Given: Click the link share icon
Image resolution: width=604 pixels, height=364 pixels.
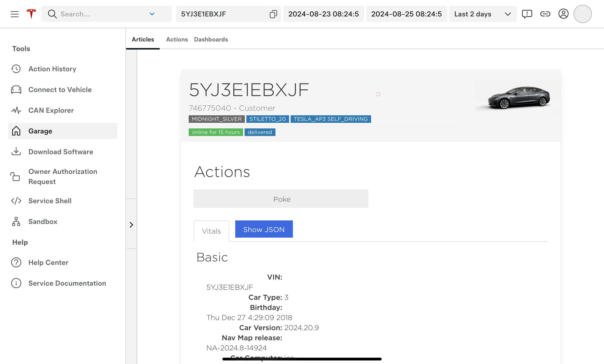Looking at the screenshot, I should click(x=545, y=14).
